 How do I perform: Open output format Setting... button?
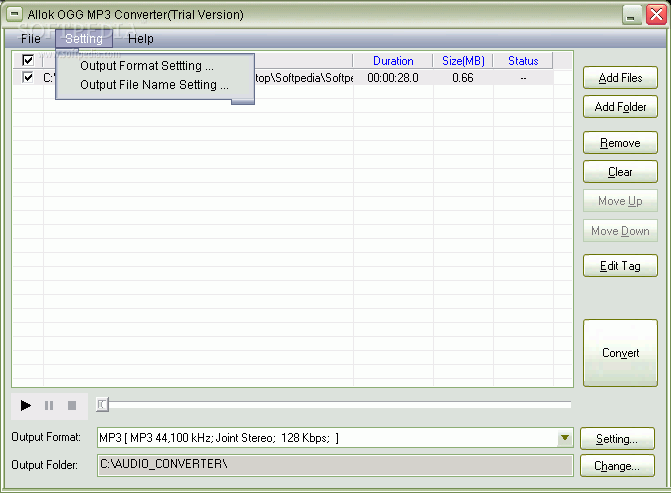(617, 439)
